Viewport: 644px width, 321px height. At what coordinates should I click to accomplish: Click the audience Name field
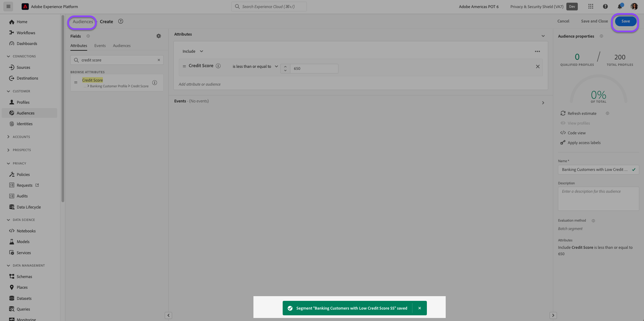pyautogui.click(x=598, y=170)
